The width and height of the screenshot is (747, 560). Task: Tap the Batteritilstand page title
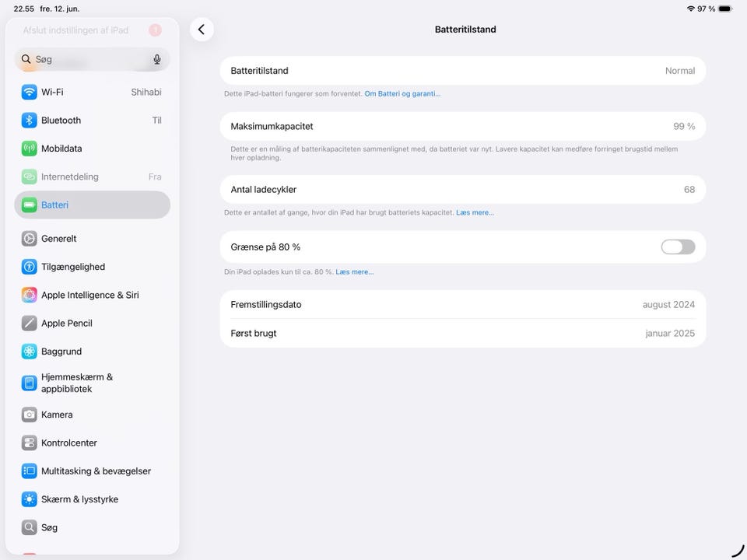(x=465, y=30)
